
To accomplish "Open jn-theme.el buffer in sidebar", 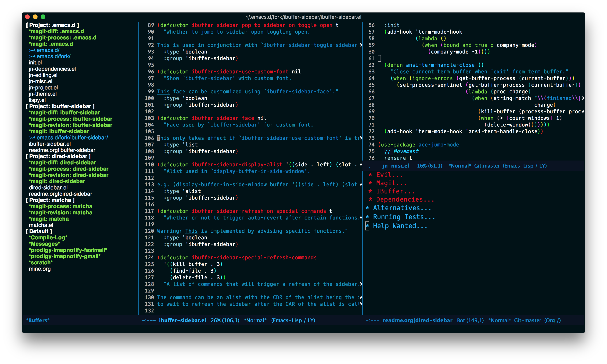I will [42, 94].
